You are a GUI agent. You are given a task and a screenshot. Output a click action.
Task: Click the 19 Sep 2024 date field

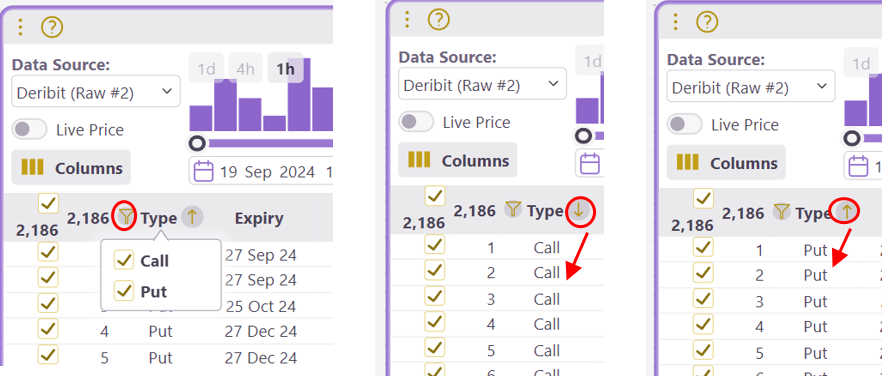[x=261, y=171]
